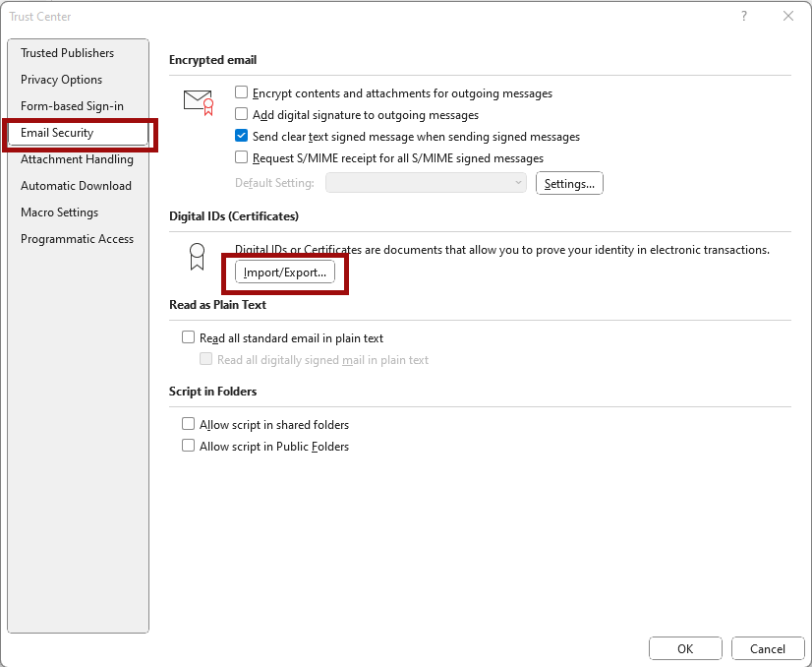This screenshot has width=812, height=667.
Task: Uncheck Send clear text signed message option
Action: pyautogui.click(x=241, y=136)
